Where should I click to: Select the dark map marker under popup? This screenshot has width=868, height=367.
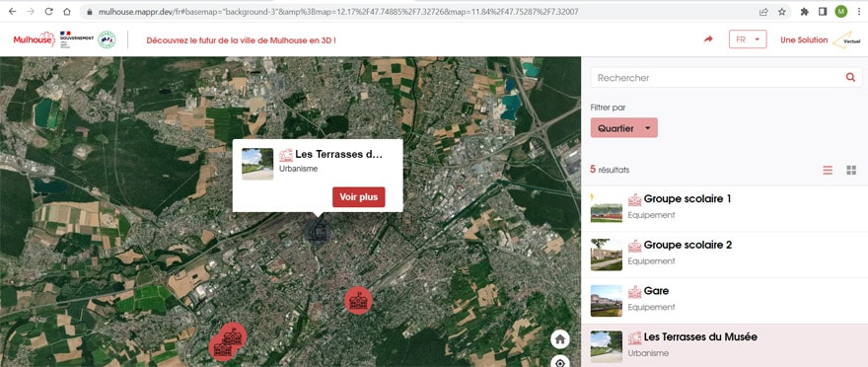coord(318,230)
